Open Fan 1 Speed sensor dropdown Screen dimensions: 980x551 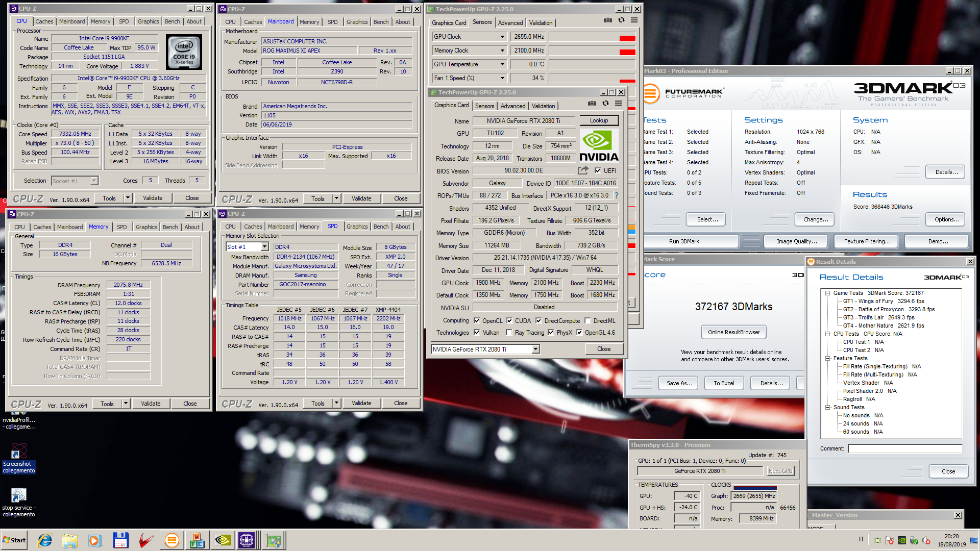tap(502, 78)
